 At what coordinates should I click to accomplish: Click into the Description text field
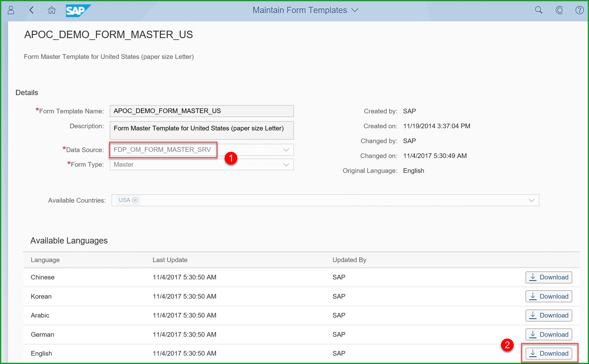[x=201, y=130]
